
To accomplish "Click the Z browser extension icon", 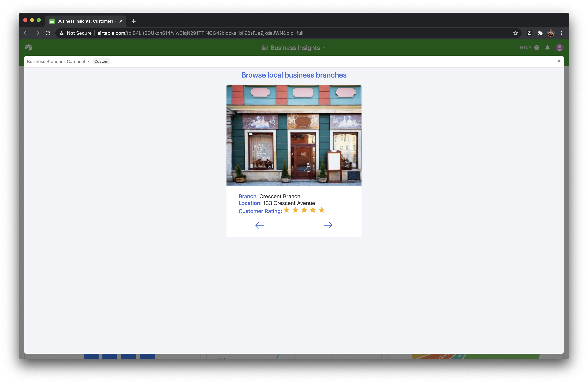I will coord(529,33).
